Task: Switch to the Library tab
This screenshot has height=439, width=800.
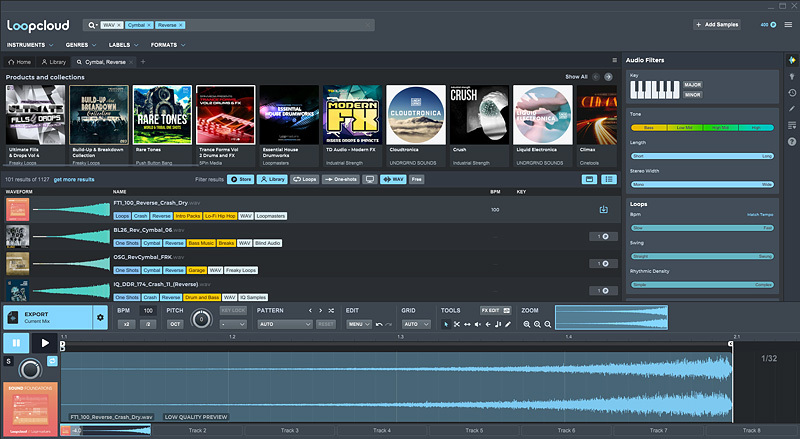Action: coord(56,62)
